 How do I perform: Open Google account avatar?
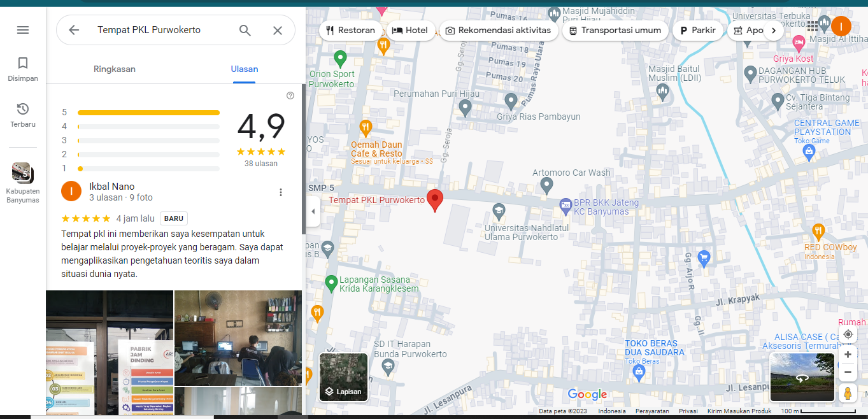[841, 26]
